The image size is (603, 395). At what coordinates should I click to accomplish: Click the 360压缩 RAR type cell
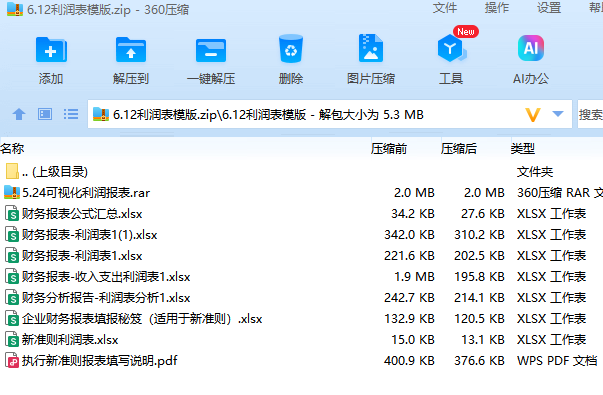coord(560,192)
